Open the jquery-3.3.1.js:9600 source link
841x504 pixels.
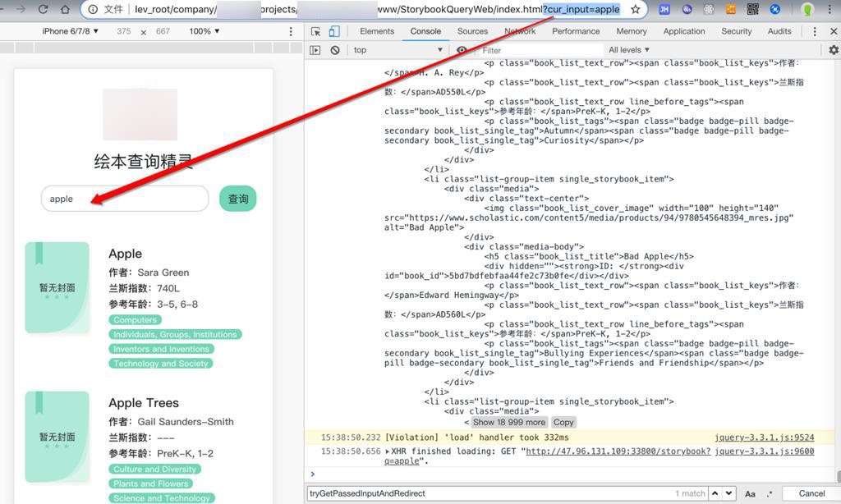pyautogui.click(x=765, y=451)
